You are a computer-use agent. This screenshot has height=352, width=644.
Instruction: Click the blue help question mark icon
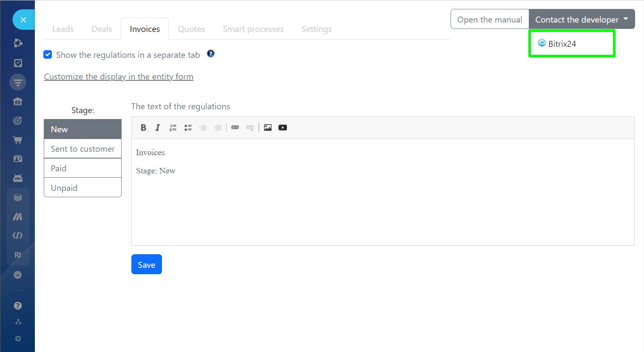(x=211, y=54)
